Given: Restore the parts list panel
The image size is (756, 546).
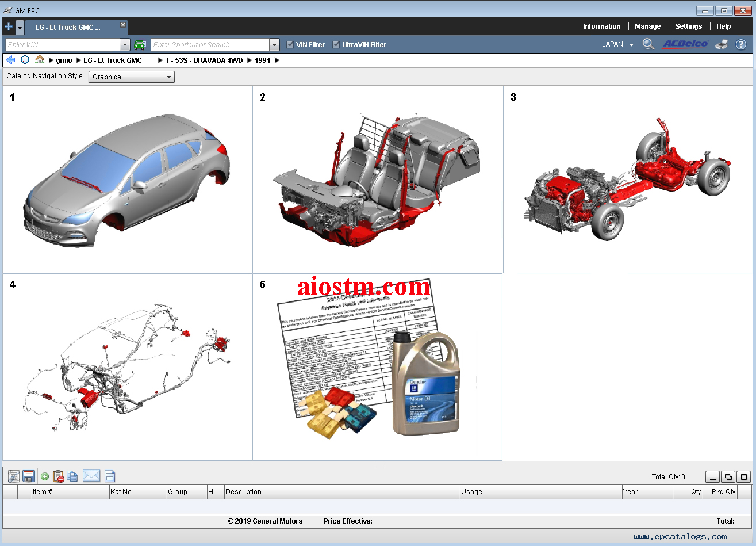Looking at the screenshot, I should coord(728,476).
